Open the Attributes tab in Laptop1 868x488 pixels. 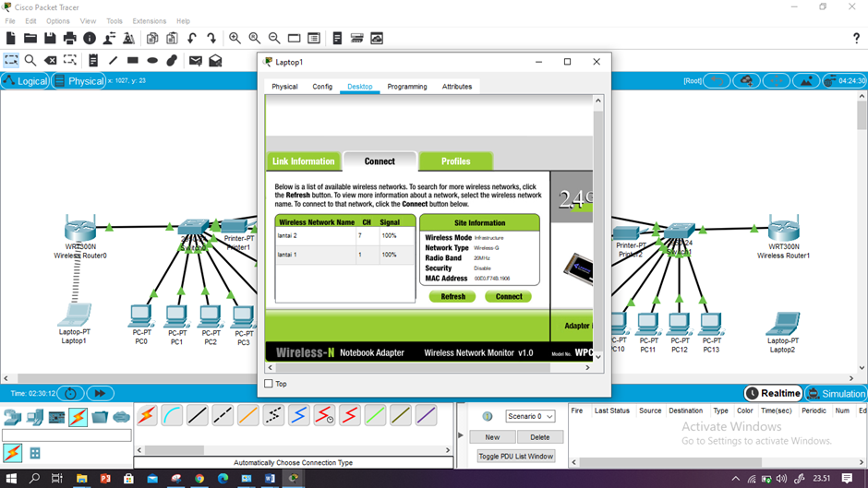pos(457,87)
